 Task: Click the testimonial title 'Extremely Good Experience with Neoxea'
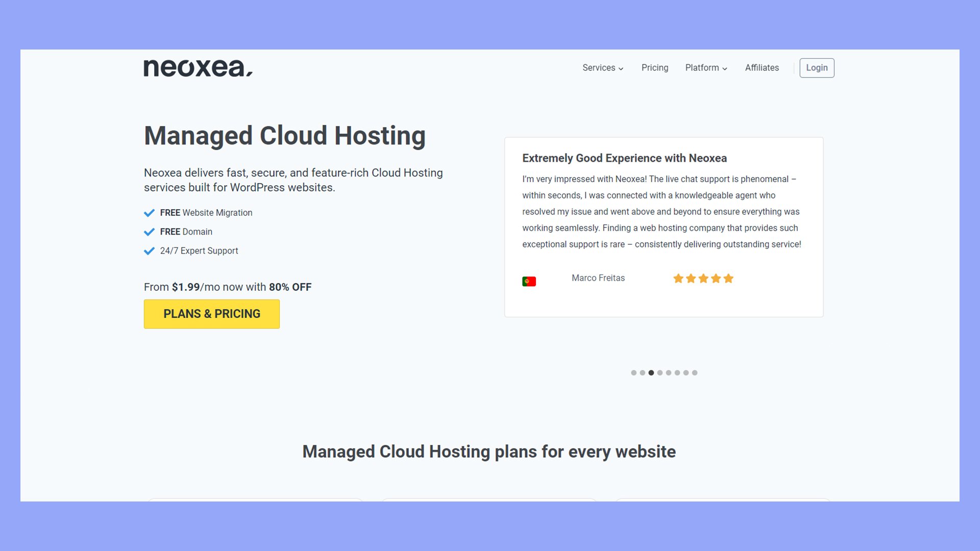coord(624,158)
